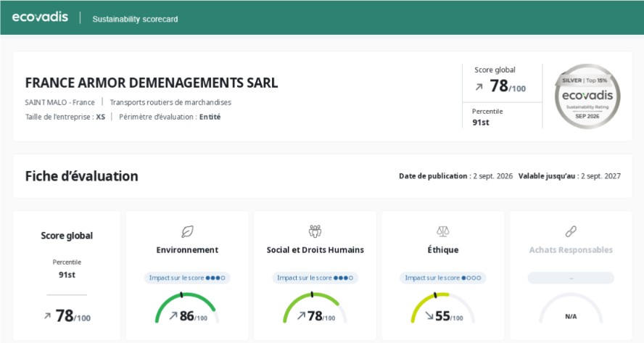Click Environnement Impact sur le score pill
644x343 pixels.
point(187,278)
